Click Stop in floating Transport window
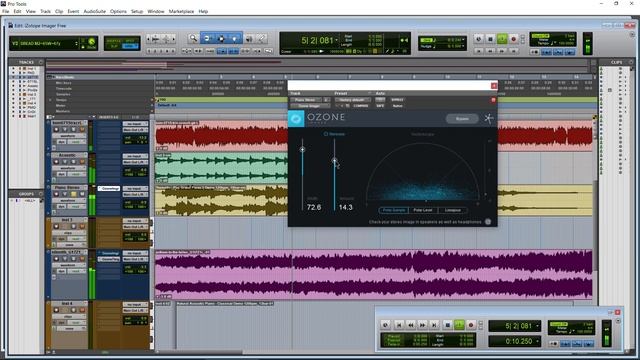This screenshot has height=360, width=640. tap(447, 325)
